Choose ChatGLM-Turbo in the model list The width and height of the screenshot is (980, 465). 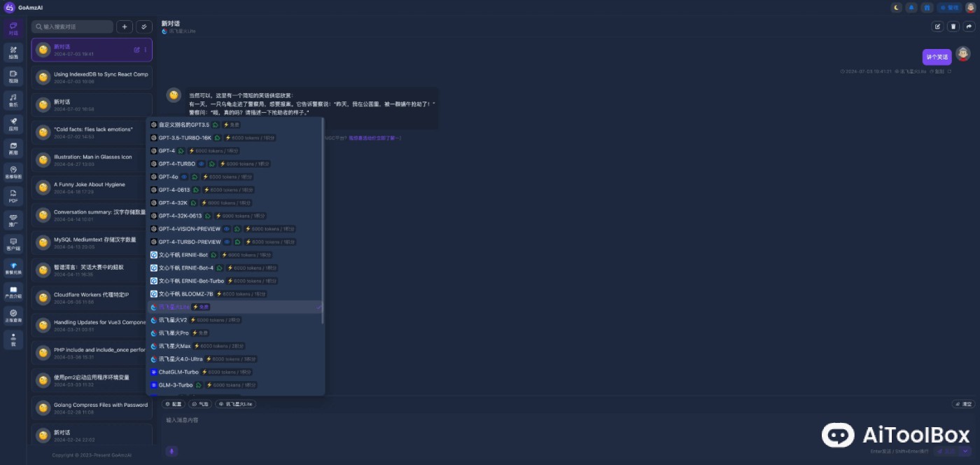pos(178,372)
